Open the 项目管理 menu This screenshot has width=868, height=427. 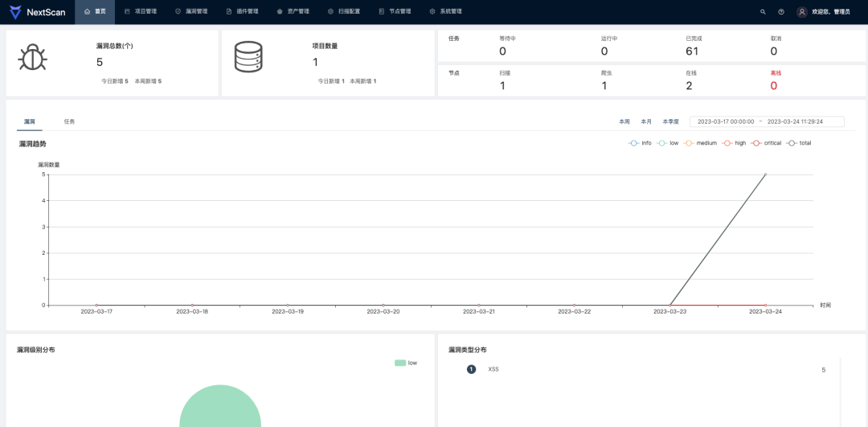pyautogui.click(x=141, y=11)
